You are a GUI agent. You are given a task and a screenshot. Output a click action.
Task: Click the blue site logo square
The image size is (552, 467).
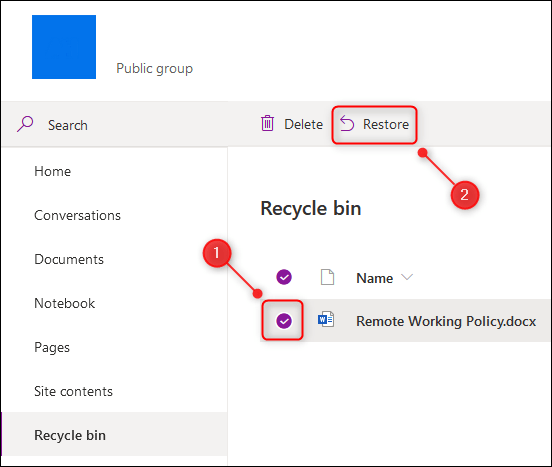(x=64, y=47)
